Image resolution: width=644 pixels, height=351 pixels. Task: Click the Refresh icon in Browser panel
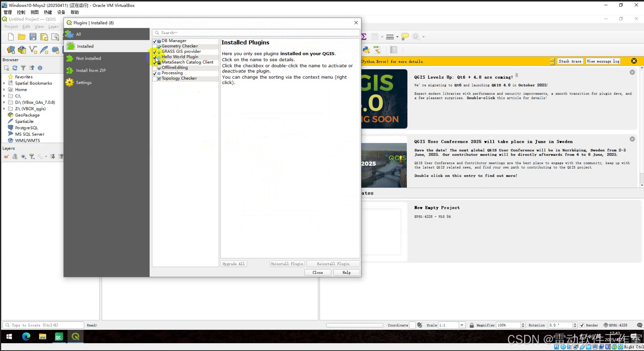pyautogui.click(x=15, y=68)
